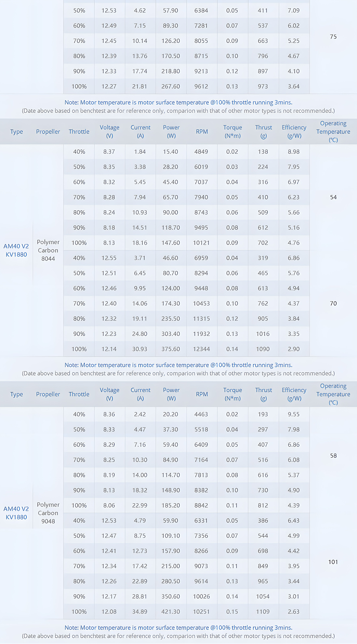Click the 12344 RPM cell
Screen dimensions: 357x644
tap(201, 349)
